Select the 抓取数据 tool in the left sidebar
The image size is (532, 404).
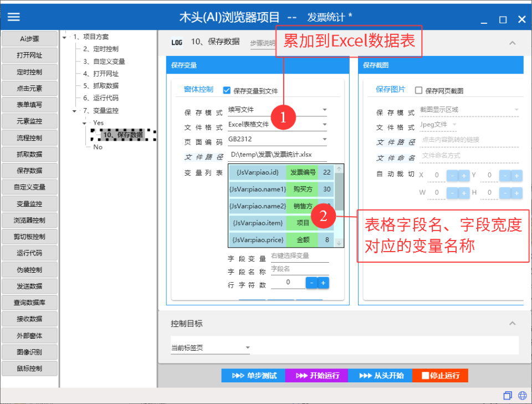tap(29, 154)
